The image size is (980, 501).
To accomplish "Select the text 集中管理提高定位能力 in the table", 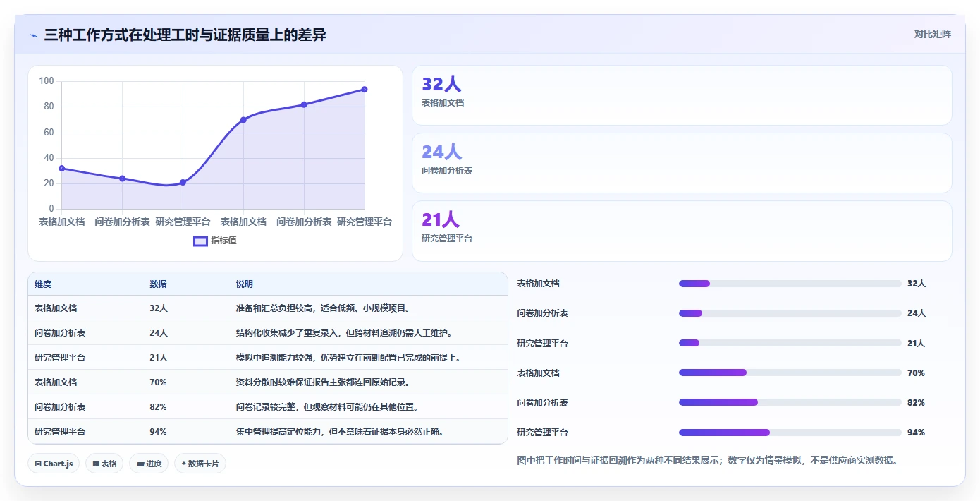I will pyautogui.click(x=278, y=432).
